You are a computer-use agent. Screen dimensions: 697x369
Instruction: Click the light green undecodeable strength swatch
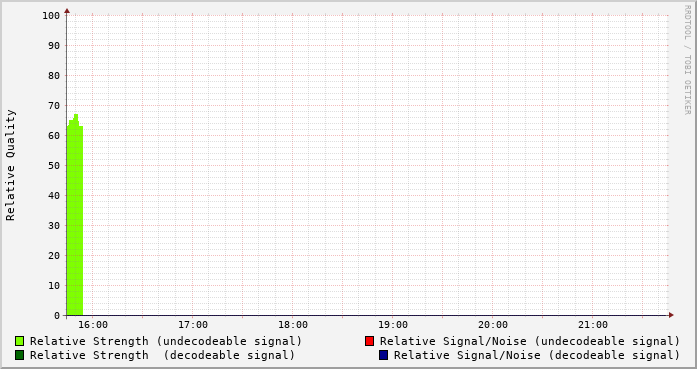pyautogui.click(x=20, y=341)
